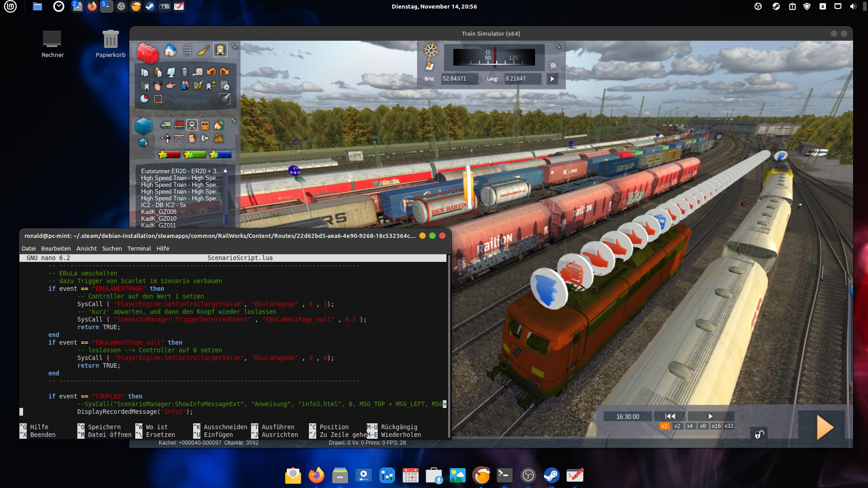
Task: Open the paintbrush tool
Action: click(204, 50)
